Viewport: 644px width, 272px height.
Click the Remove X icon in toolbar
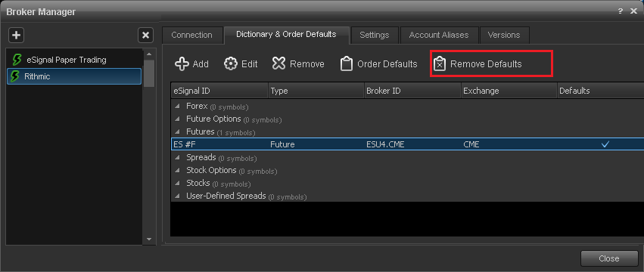click(279, 64)
